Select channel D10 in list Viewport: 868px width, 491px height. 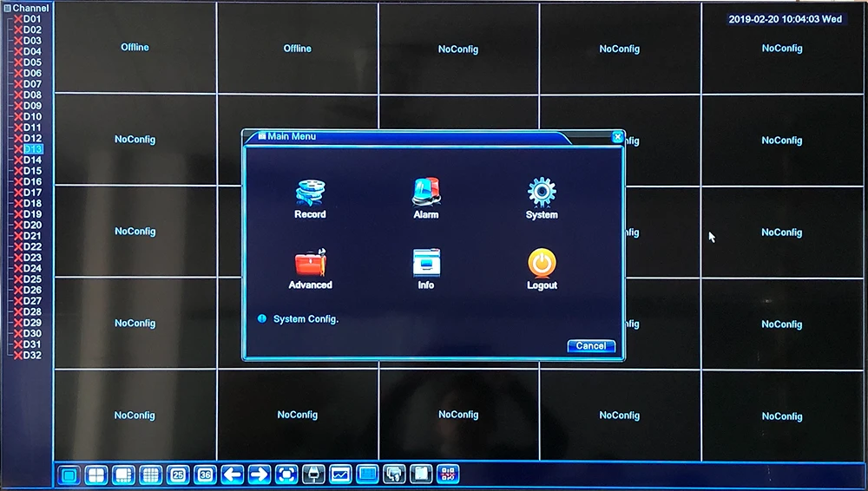pos(32,116)
